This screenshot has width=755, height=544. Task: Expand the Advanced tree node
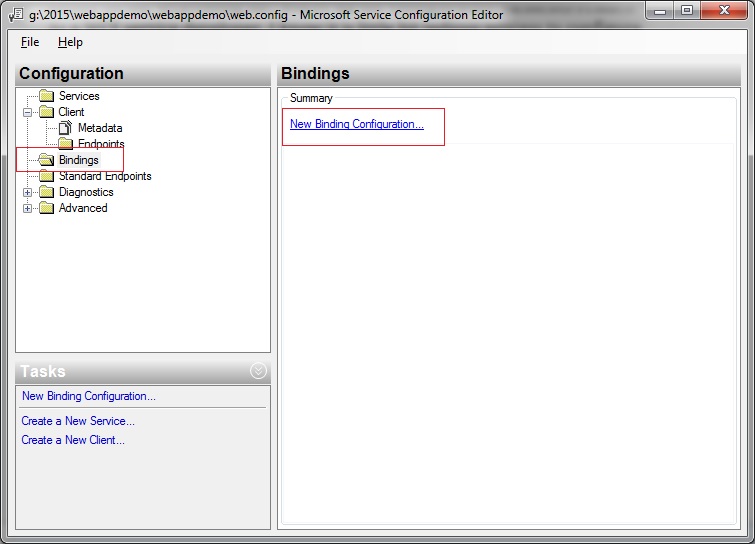[27, 208]
